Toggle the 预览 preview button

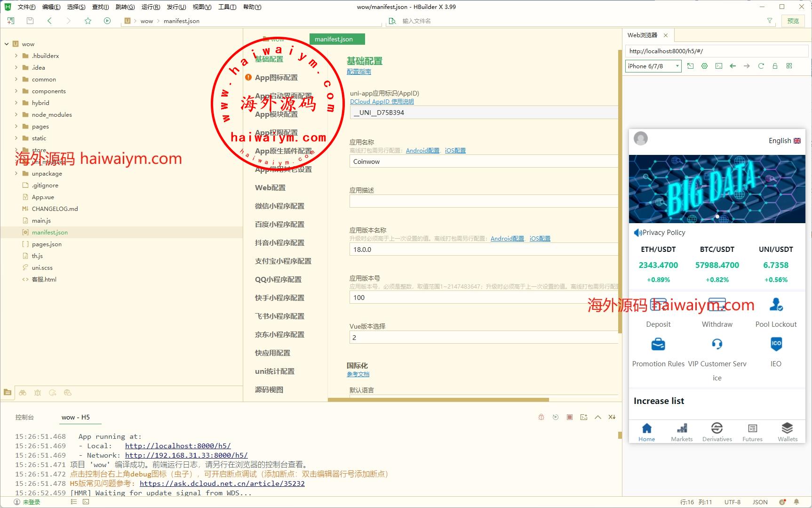[793, 21]
